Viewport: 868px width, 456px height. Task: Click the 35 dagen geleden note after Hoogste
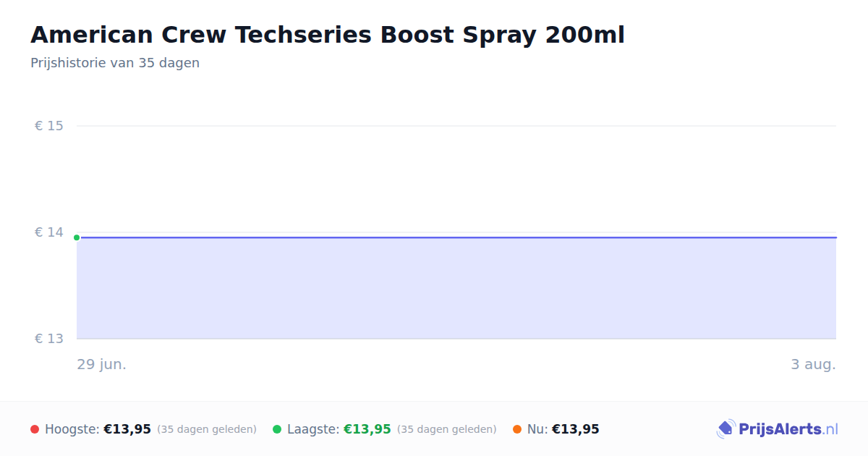[x=207, y=429]
